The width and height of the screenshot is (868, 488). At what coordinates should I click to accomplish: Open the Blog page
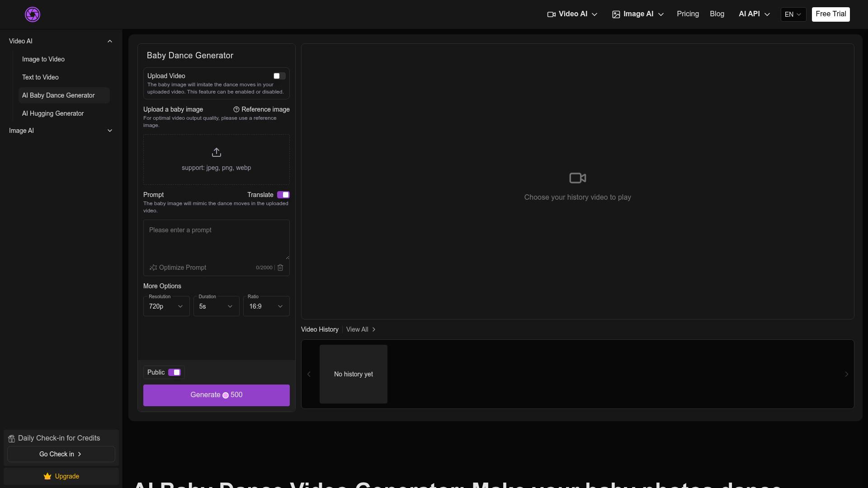click(x=717, y=14)
